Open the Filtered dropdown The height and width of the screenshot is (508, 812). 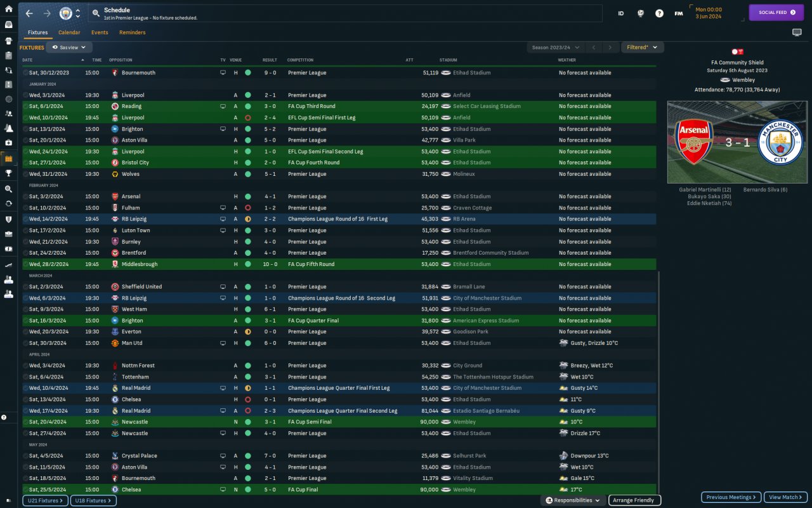point(643,47)
